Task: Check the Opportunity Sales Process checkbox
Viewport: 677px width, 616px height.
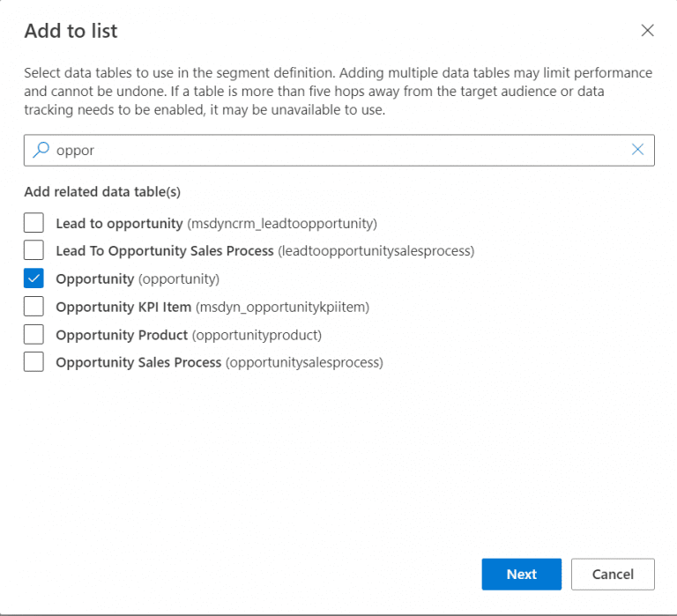Action: click(x=33, y=362)
